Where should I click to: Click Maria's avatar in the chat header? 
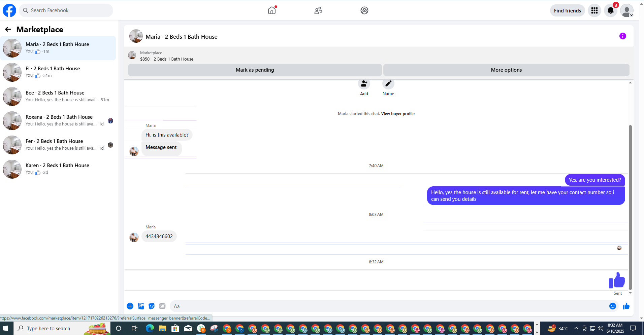pyautogui.click(x=136, y=36)
